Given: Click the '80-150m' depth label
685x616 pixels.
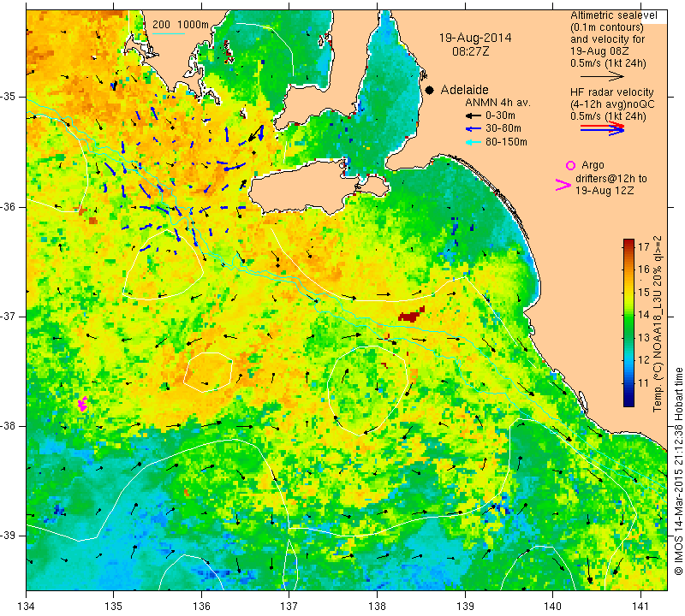Looking at the screenshot, I should click(x=506, y=142).
